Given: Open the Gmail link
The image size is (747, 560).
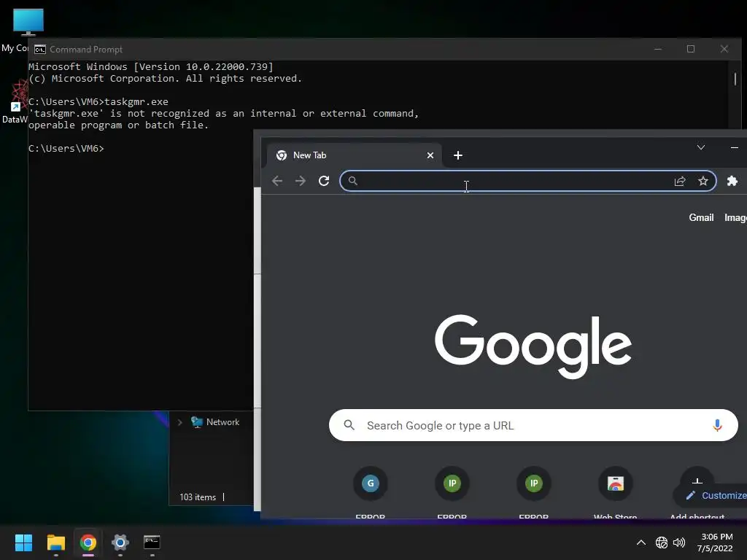Looking at the screenshot, I should point(701,217).
